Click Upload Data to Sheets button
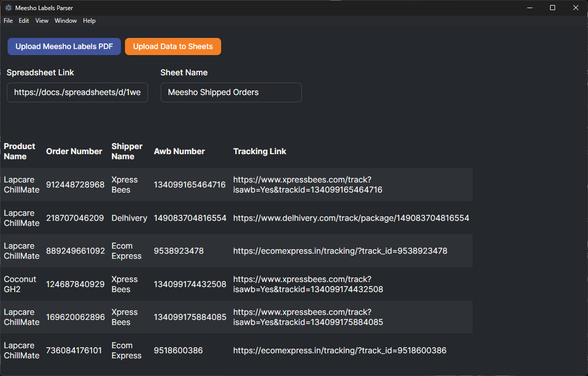 tap(173, 46)
